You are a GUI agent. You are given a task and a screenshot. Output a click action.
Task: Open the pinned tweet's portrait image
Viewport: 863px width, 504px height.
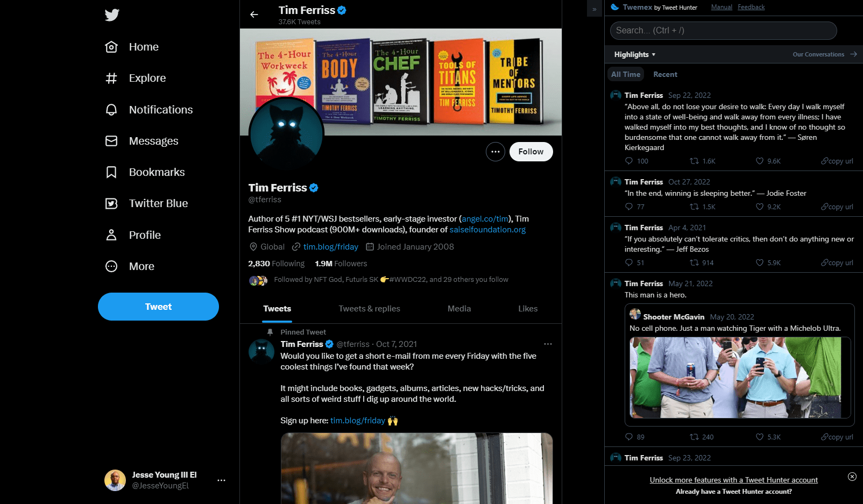[416, 468]
